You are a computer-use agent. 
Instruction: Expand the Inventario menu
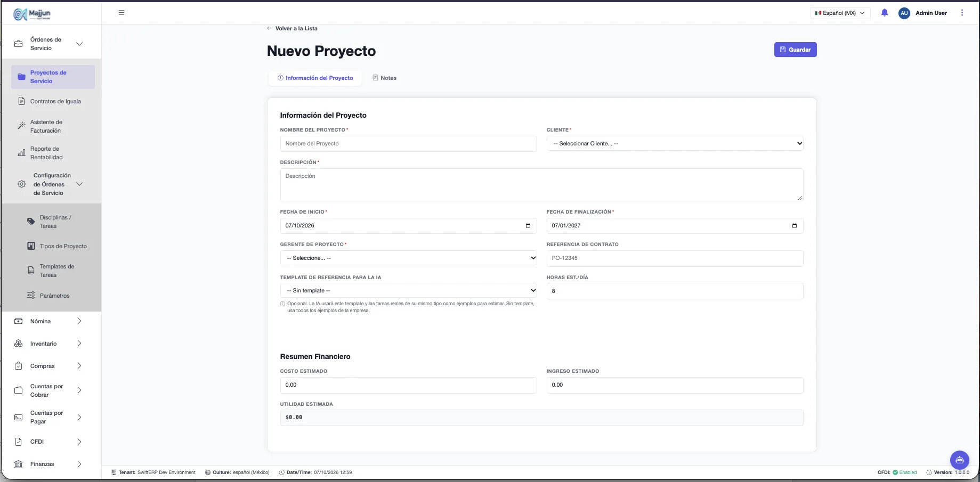pyautogui.click(x=79, y=344)
